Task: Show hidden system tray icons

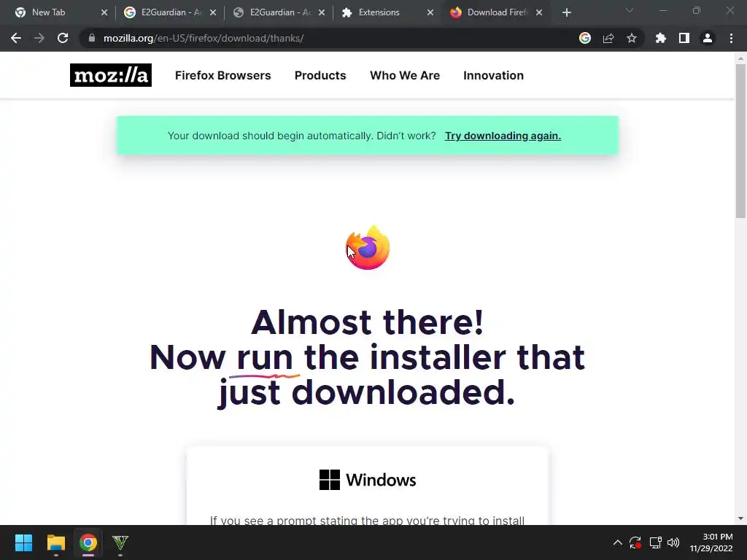Action: pyautogui.click(x=617, y=542)
